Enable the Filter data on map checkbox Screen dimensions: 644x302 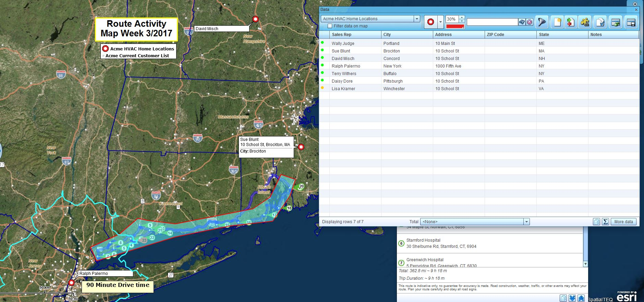(x=330, y=26)
